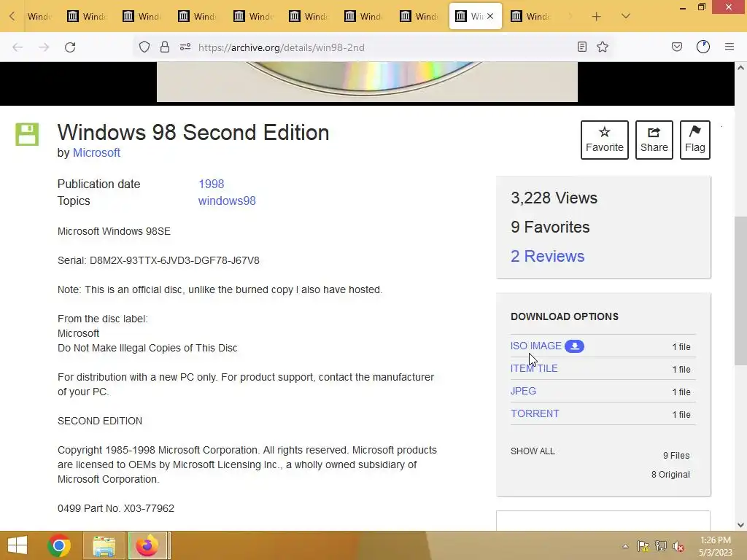
Task: Click the Firefox account profile icon
Action: pos(703,47)
